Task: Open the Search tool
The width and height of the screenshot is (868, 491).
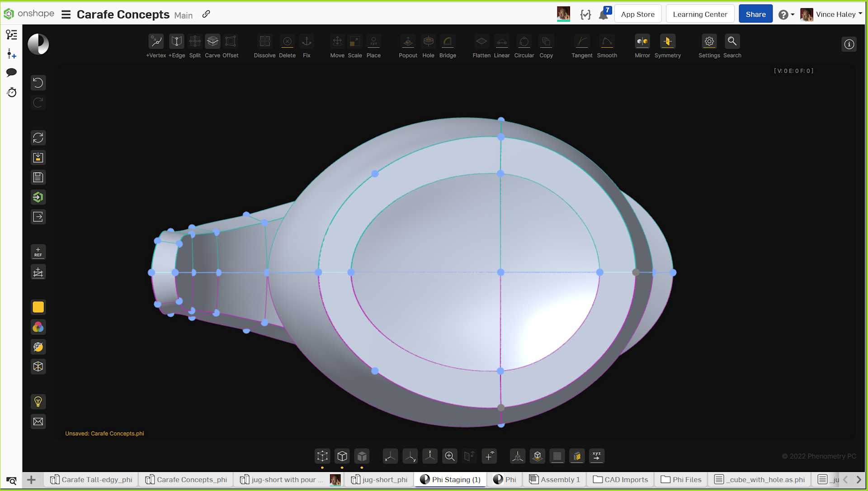Action: 732,42
